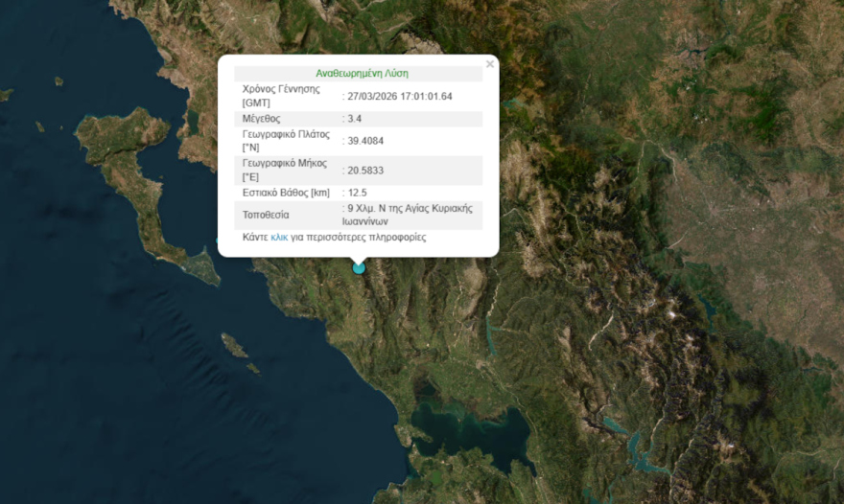
Task: Click the 'Χρόνος Γέννησης [GMT]' label
Action: point(280,96)
